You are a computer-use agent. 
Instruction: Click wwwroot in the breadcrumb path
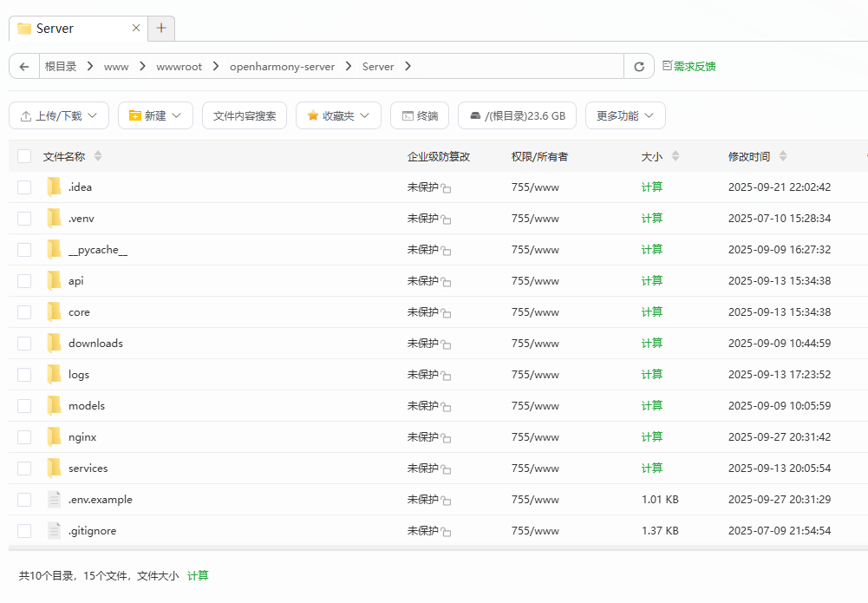(x=179, y=67)
